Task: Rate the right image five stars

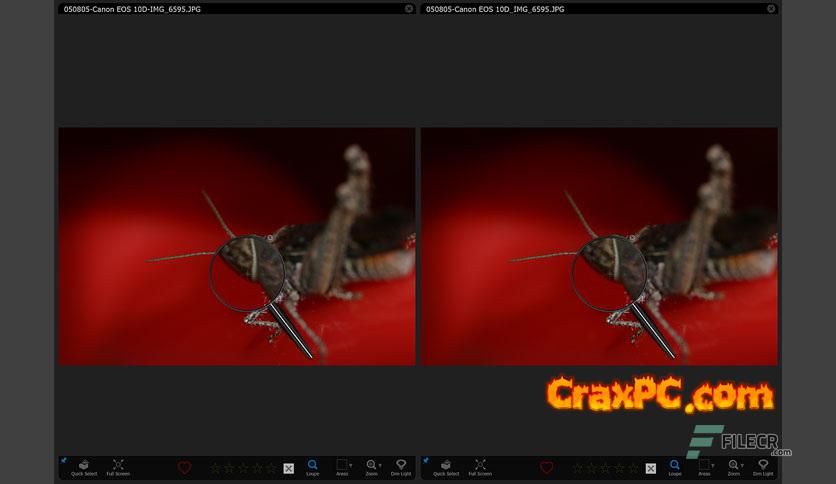Action: pyautogui.click(x=633, y=469)
